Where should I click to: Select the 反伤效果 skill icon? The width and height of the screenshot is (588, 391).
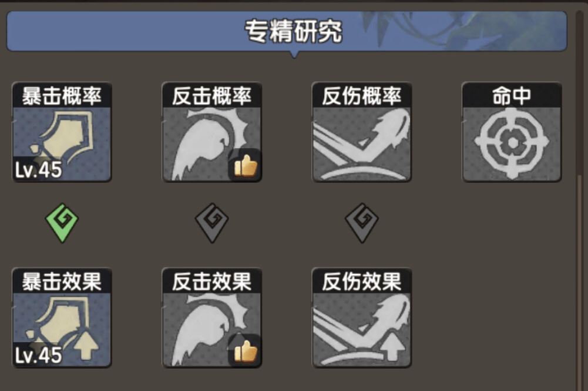(362, 318)
